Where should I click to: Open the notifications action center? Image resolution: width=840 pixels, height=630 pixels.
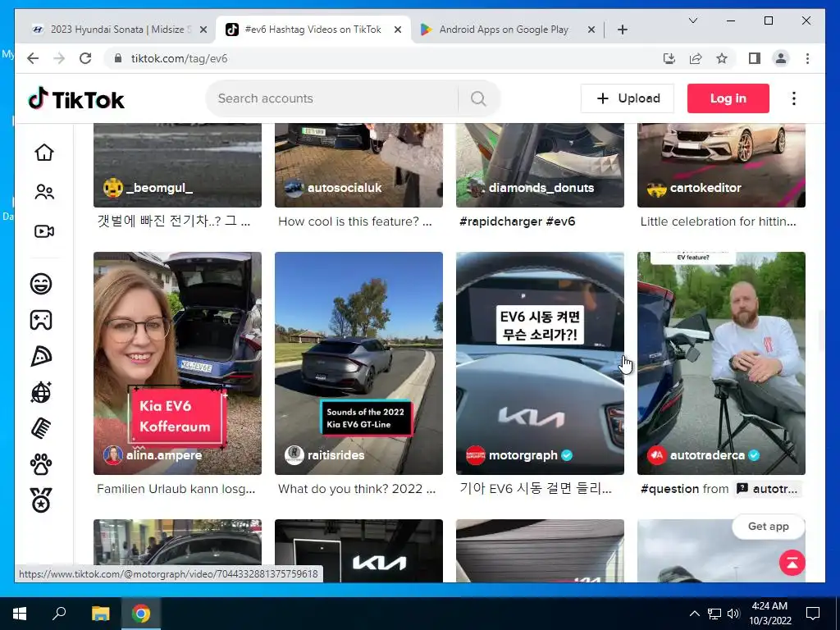tap(813, 614)
